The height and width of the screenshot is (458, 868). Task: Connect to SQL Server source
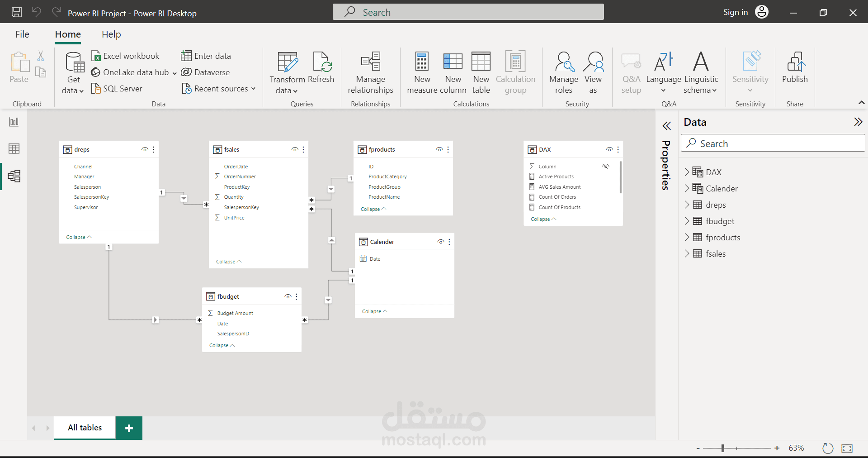point(117,88)
